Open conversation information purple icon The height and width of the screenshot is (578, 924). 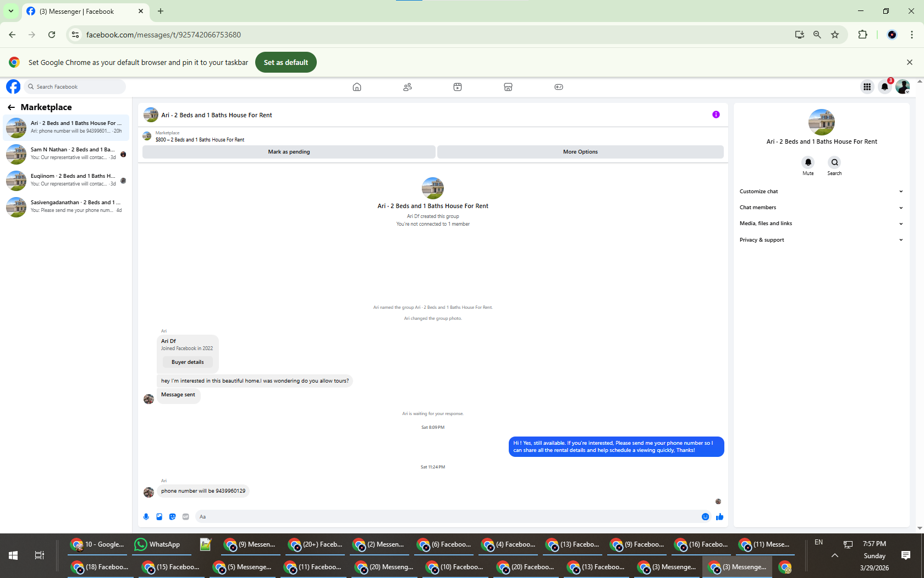coord(716,114)
